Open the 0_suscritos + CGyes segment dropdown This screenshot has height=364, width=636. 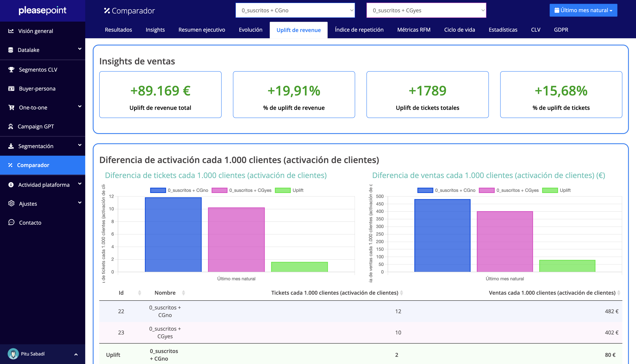(x=426, y=10)
